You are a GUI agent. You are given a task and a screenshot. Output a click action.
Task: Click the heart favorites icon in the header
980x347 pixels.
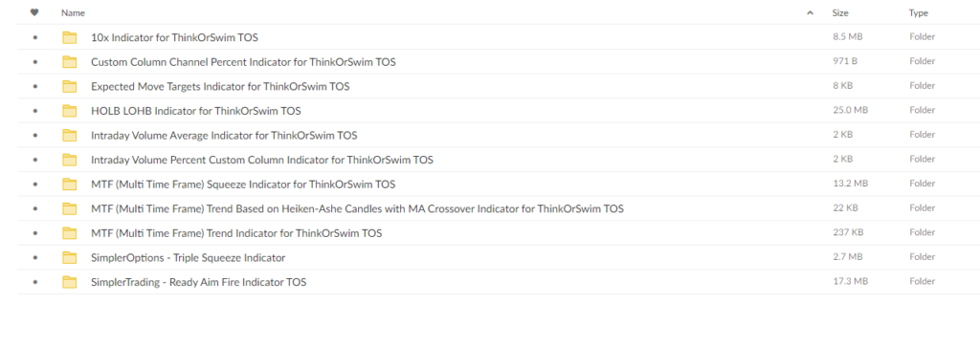click(x=34, y=12)
